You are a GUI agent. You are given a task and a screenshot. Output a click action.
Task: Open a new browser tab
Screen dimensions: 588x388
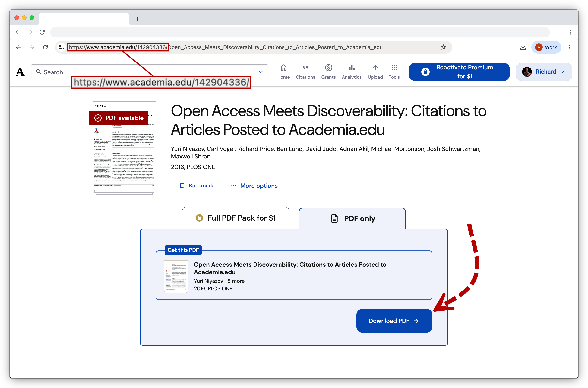(138, 19)
